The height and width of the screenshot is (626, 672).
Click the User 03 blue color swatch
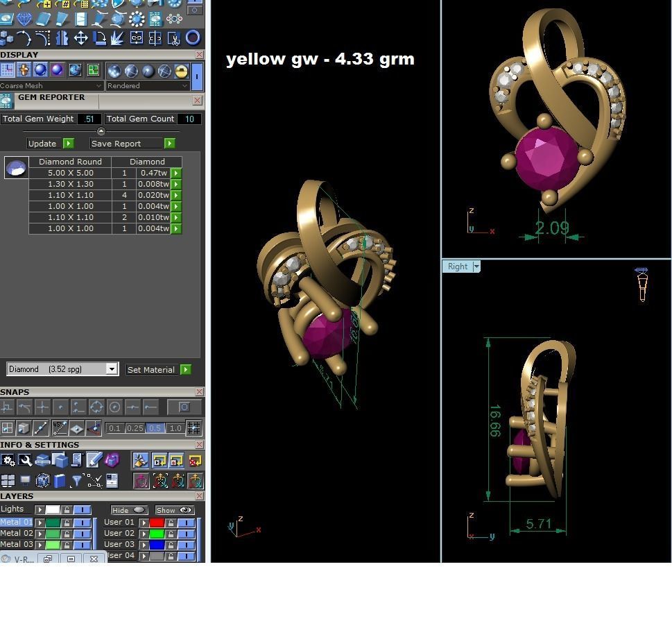[x=157, y=545]
